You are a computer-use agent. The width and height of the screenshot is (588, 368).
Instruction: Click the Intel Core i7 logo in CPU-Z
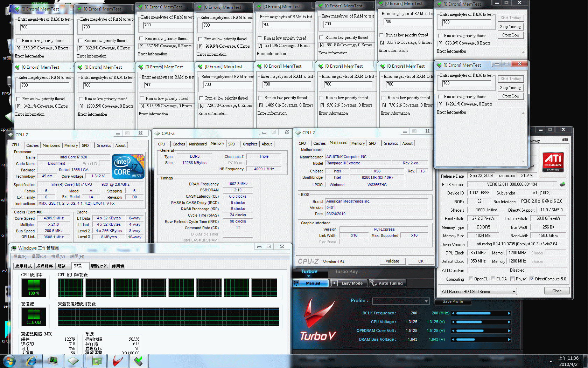click(x=128, y=166)
